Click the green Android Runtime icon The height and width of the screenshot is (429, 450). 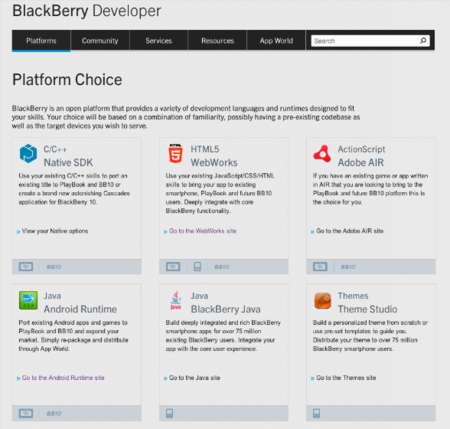[28, 300]
